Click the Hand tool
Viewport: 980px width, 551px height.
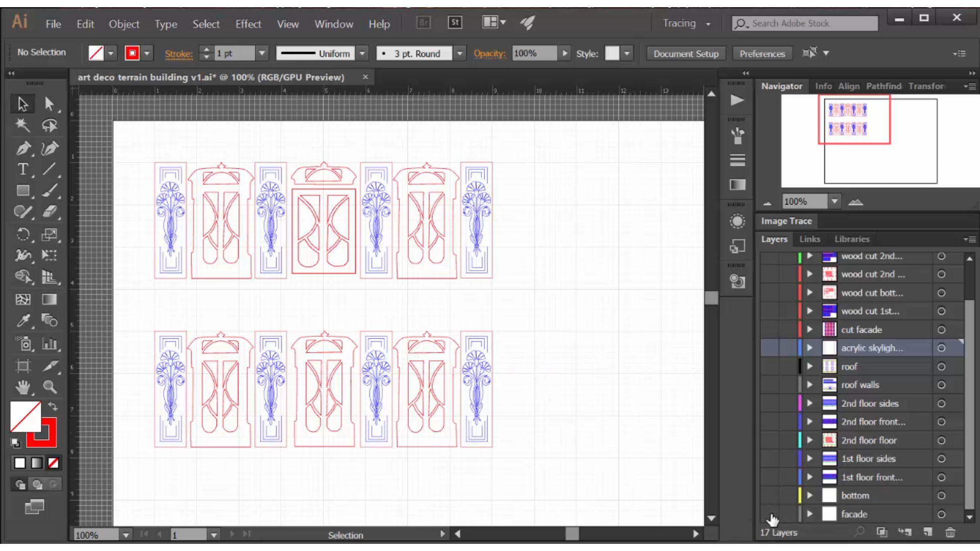[x=22, y=387]
